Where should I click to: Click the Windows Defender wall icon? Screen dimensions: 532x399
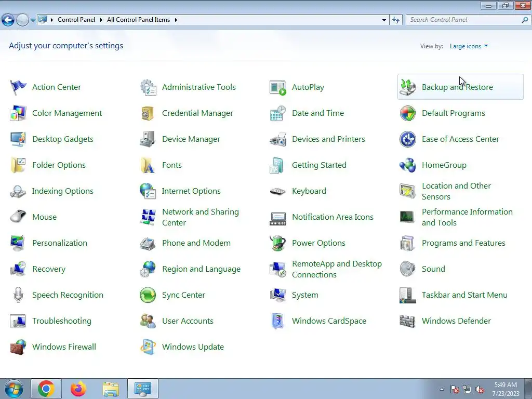[407, 321]
